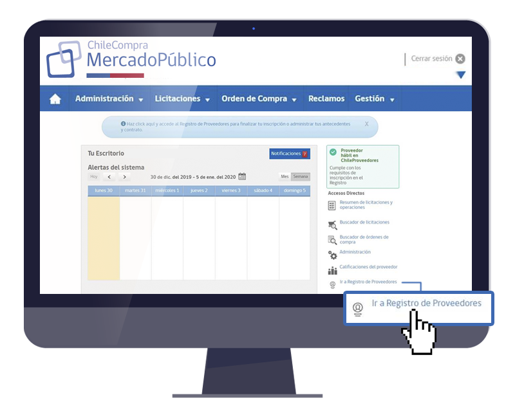Click the Buscador de órdenes de compra icon
The image size is (515, 420).
click(x=332, y=240)
